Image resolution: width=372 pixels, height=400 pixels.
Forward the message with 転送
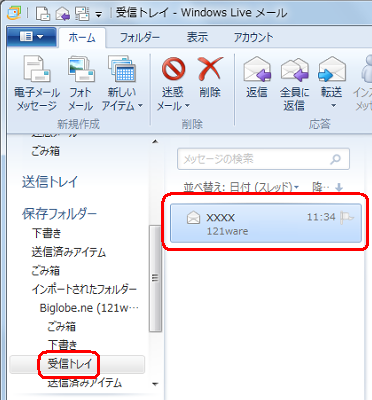331,77
